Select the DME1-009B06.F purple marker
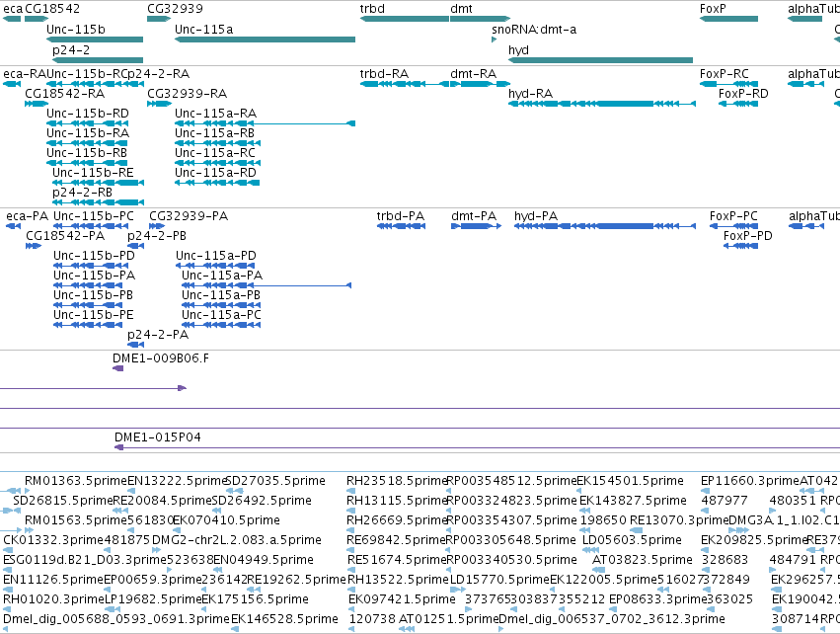Screen dimensions: 840x634 (117, 368)
